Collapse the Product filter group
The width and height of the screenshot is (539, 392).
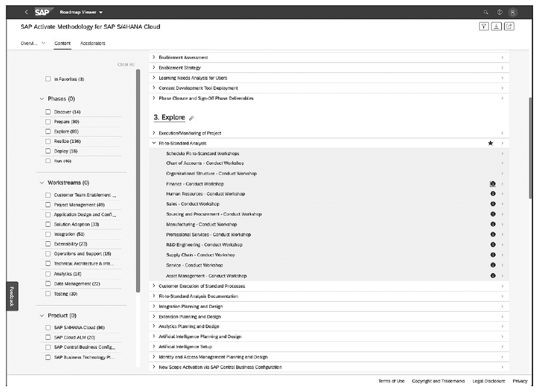(x=42, y=315)
